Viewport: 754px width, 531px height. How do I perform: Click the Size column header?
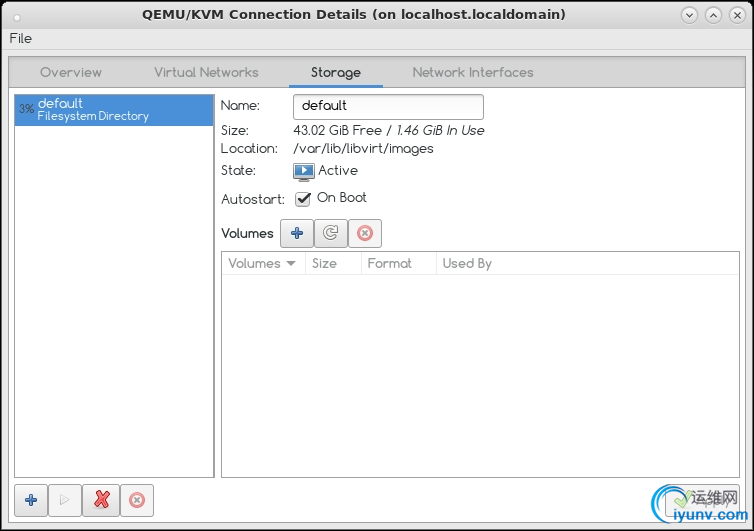(x=333, y=263)
